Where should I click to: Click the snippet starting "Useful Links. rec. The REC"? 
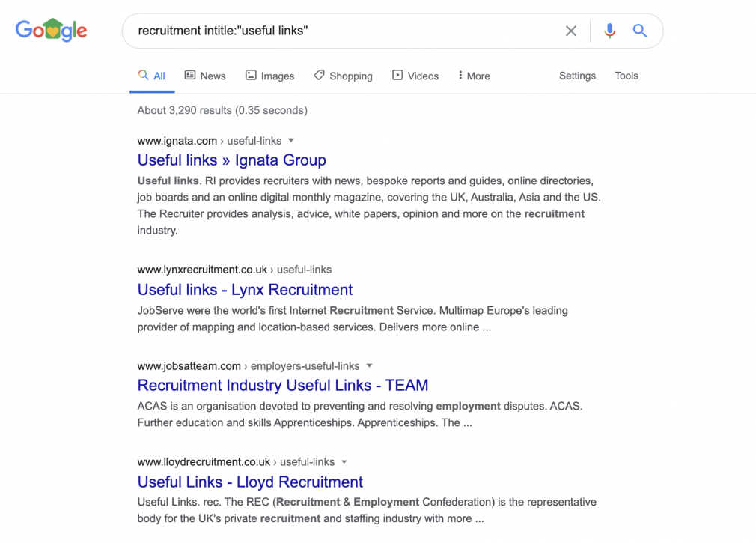(x=367, y=510)
